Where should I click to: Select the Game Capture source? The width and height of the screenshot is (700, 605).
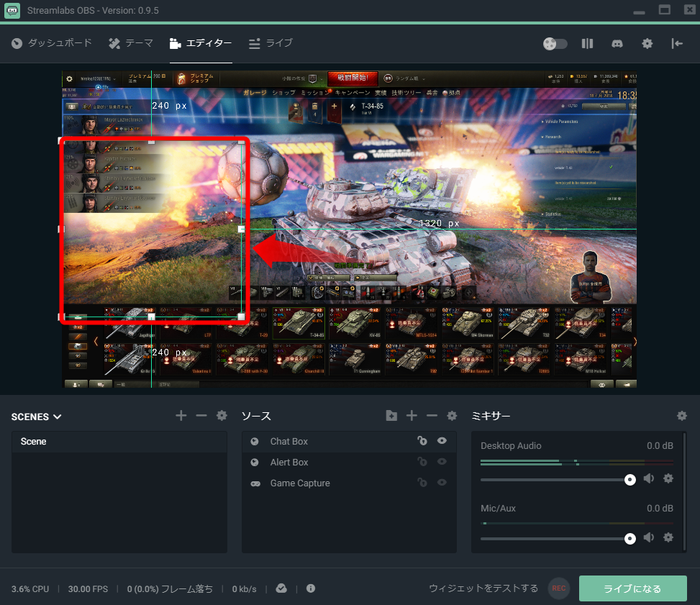(x=349, y=483)
